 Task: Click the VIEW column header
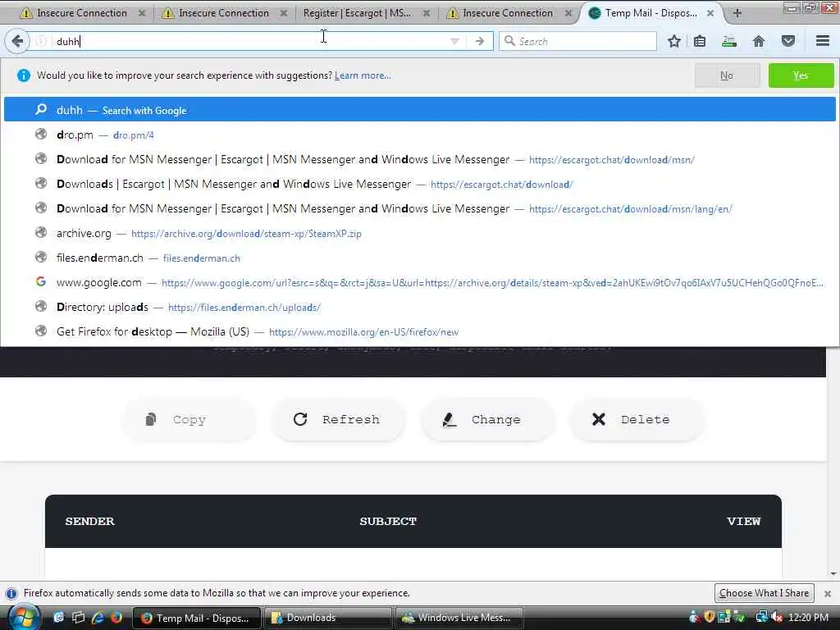pos(743,521)
